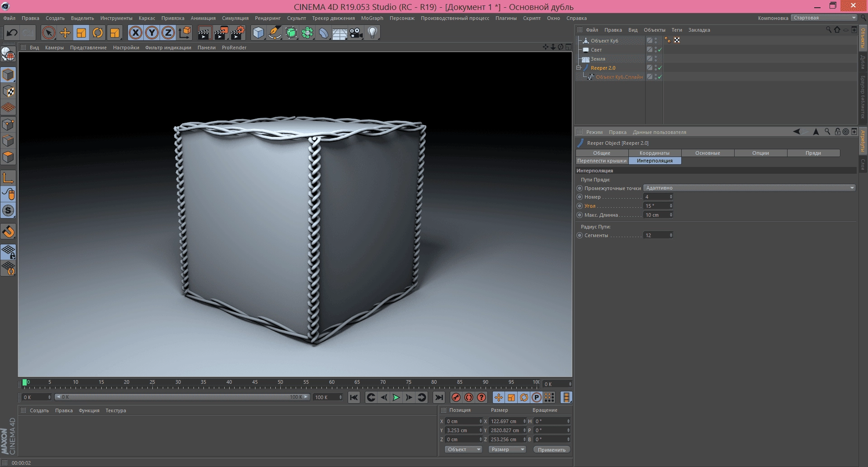Open the Рендеринг menu

pyautogui.click(x=268, y=18)
